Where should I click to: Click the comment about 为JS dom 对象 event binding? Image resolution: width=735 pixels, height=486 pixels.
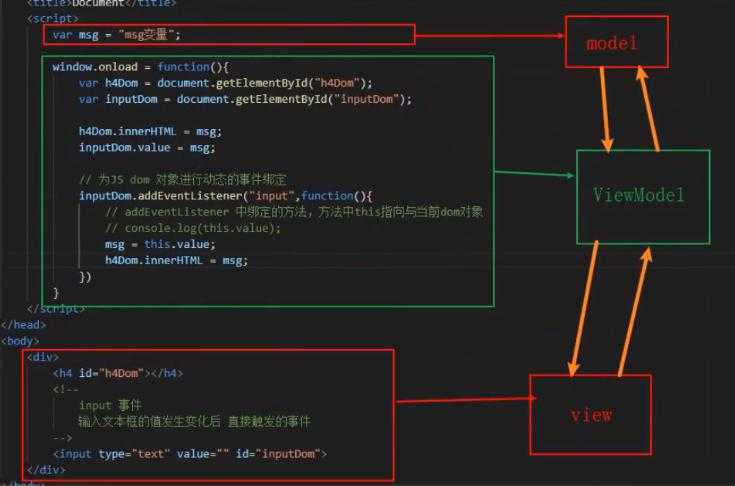coord(183,179)
